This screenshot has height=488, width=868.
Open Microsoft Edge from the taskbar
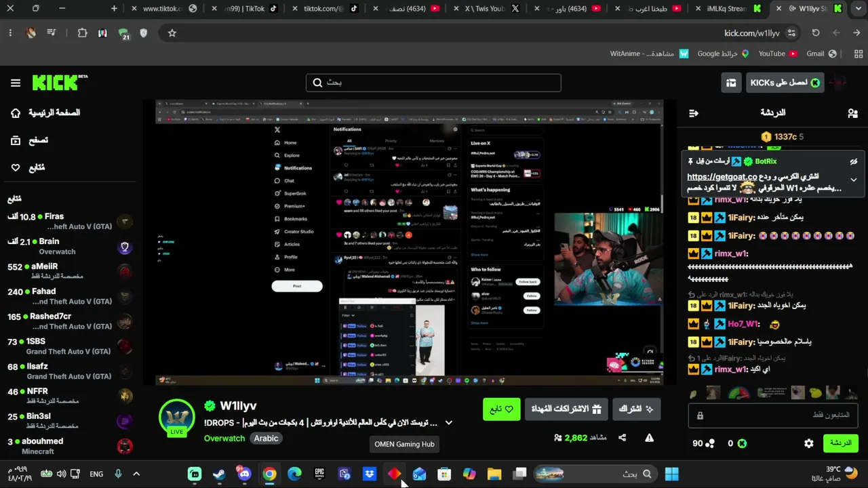point(294,474)
